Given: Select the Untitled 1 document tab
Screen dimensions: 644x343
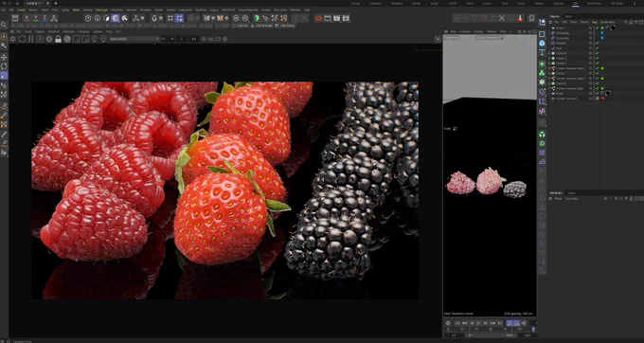Looking at the screenshot, I should click(35, 3).
